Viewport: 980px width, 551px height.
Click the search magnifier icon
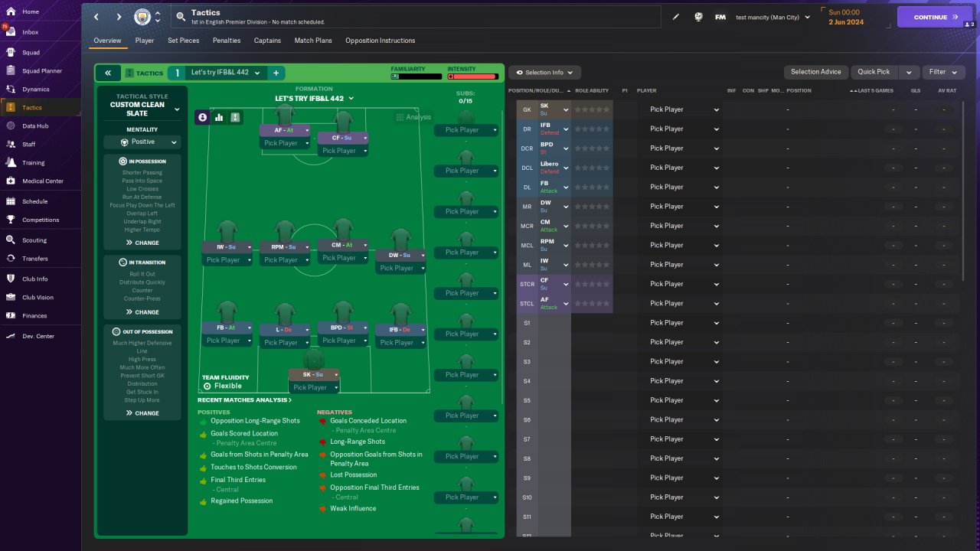tap(181, 16)
